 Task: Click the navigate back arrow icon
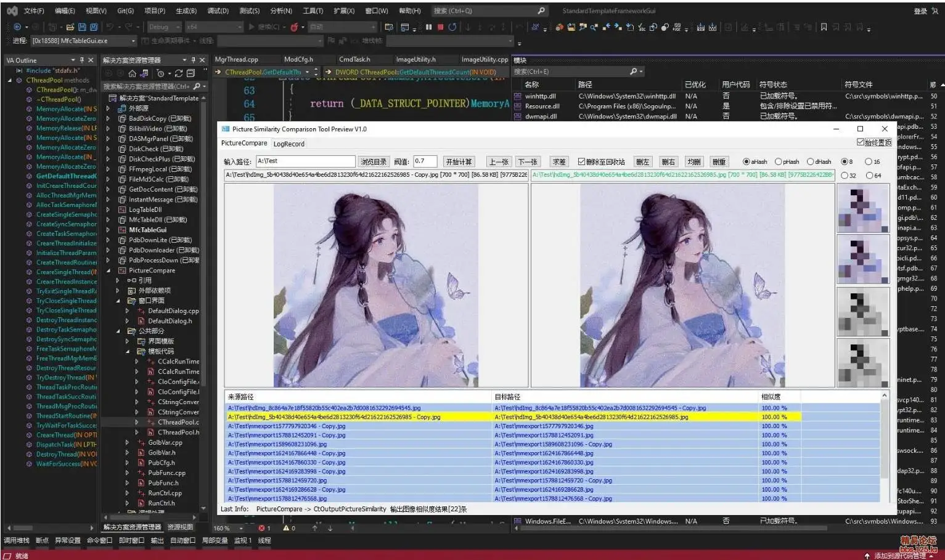tap(17, 27)
